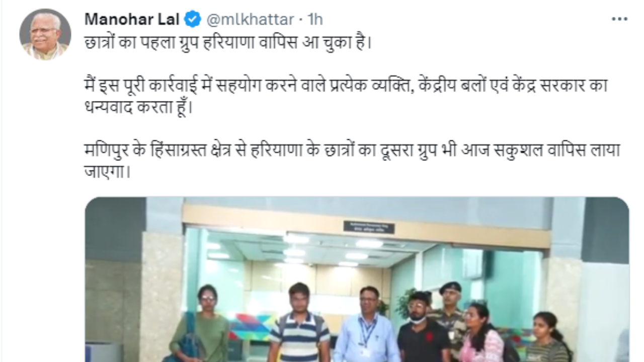Image resolution: width=644 pixels, height=362 pixels.
Task: Visit the @mlkhattar handle link
Action: click(x=250, y=20)
